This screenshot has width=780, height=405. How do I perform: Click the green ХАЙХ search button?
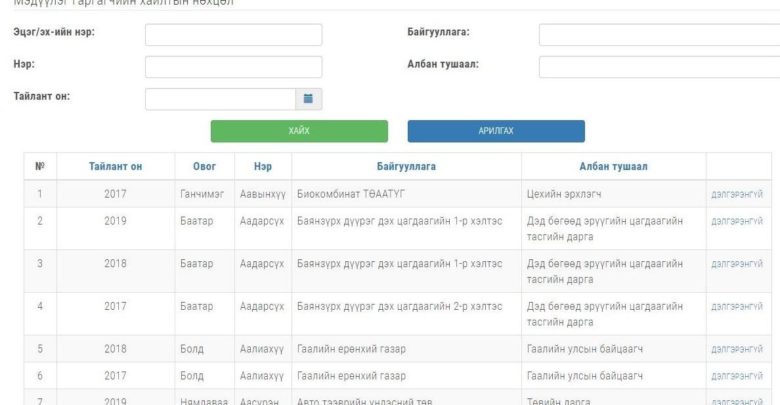click(299, 132)
